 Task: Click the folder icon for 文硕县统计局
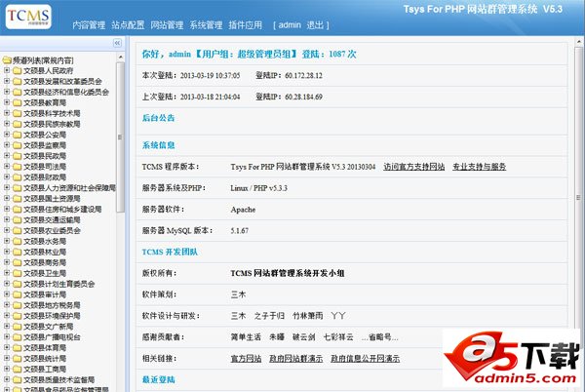(18, 359)
